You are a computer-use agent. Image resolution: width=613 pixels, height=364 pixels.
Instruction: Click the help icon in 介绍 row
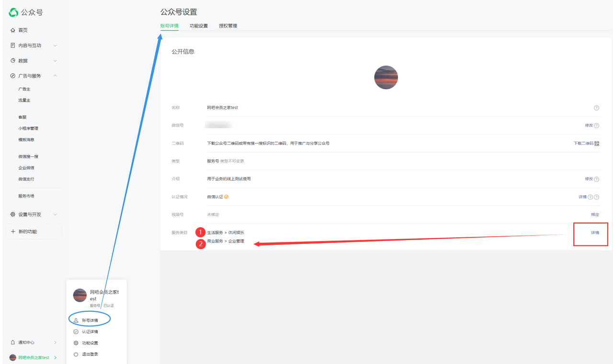[596, 179]
